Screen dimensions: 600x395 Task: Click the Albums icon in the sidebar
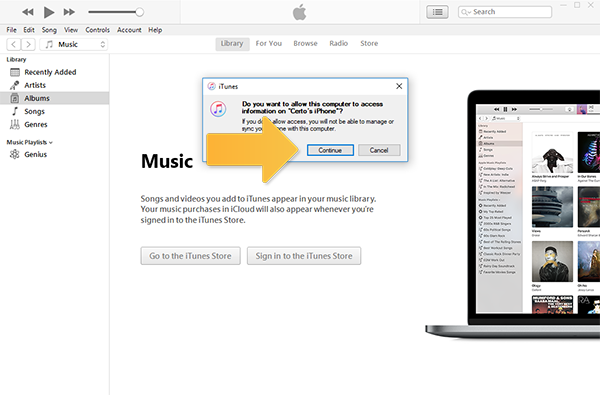(x=15, y=98)
